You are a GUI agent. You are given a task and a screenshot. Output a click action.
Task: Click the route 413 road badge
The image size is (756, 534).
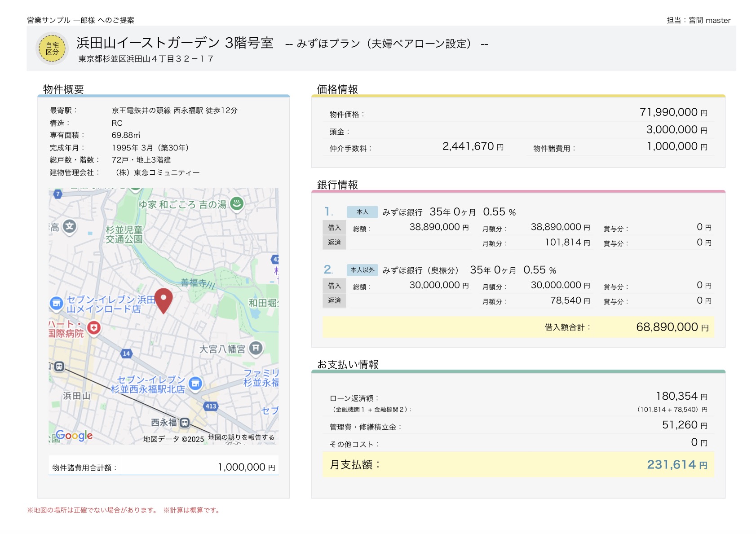(x=211, y=406)
